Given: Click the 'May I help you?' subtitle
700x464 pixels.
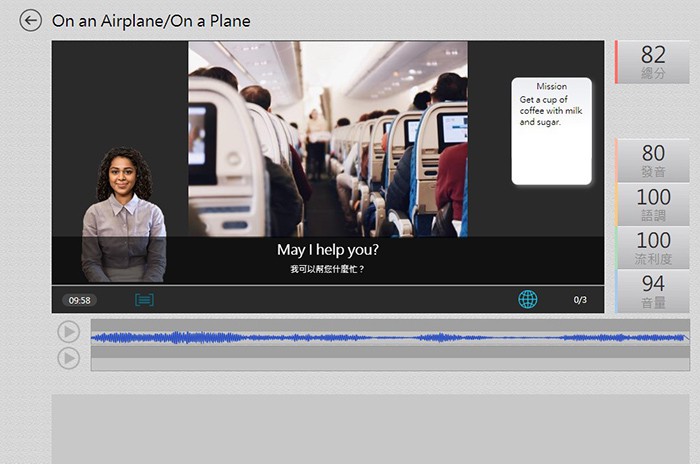Looking at the screenshot, I should [328, 250].
